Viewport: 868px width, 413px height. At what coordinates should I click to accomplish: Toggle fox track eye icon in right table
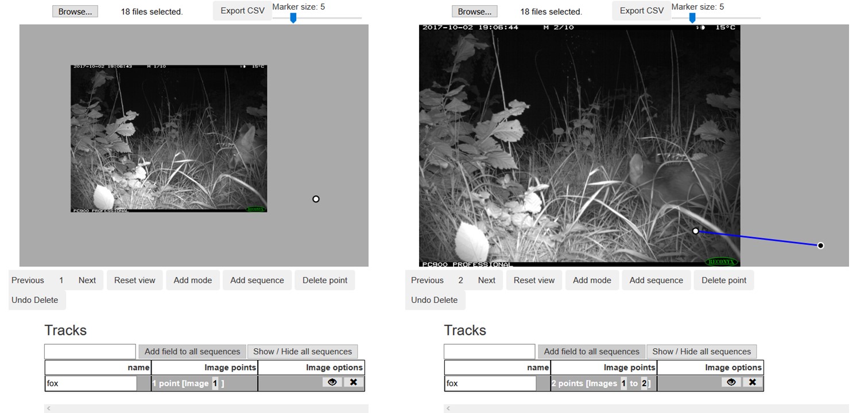point(731,382)
